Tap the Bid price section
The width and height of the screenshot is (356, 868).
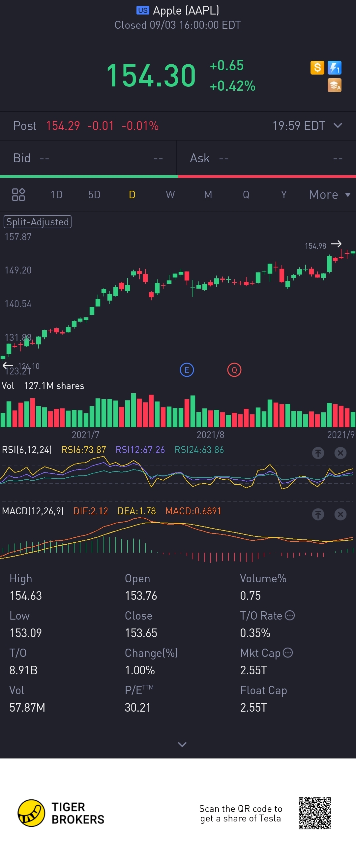(x=88, y=158)
